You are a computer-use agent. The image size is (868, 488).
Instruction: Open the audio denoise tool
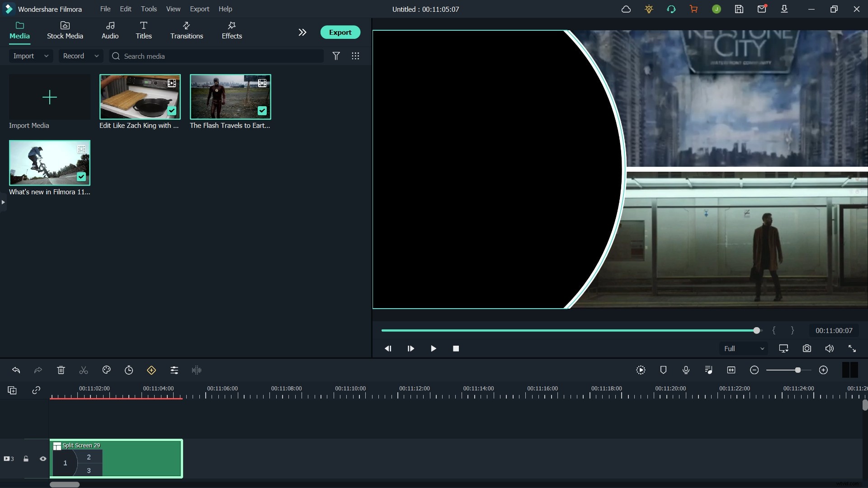[x=196, y=370]
